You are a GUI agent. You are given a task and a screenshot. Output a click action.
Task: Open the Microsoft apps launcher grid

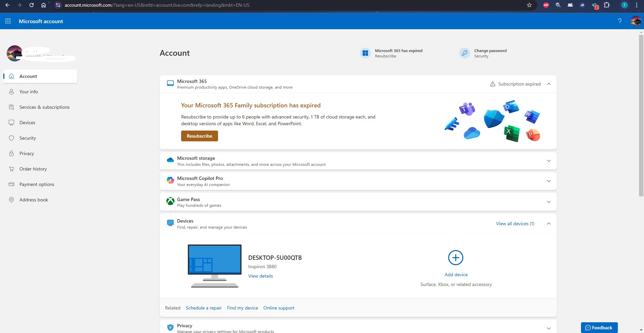(x=8, y=21)
